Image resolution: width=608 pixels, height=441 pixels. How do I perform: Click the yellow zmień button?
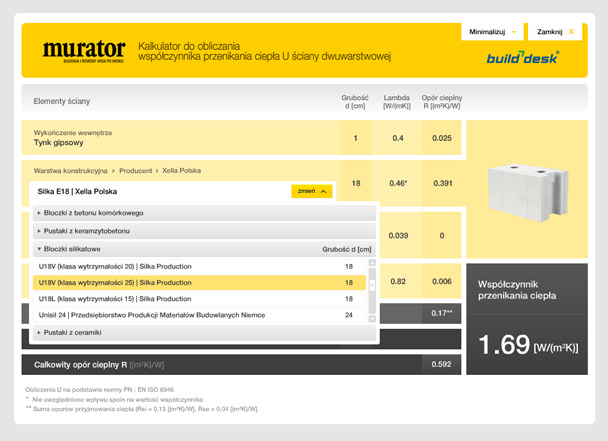point(311,191)
